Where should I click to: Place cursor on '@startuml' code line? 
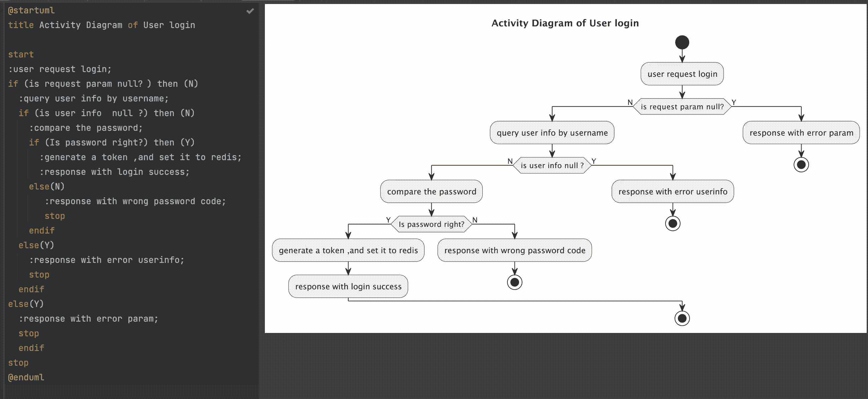click(31, 10)
